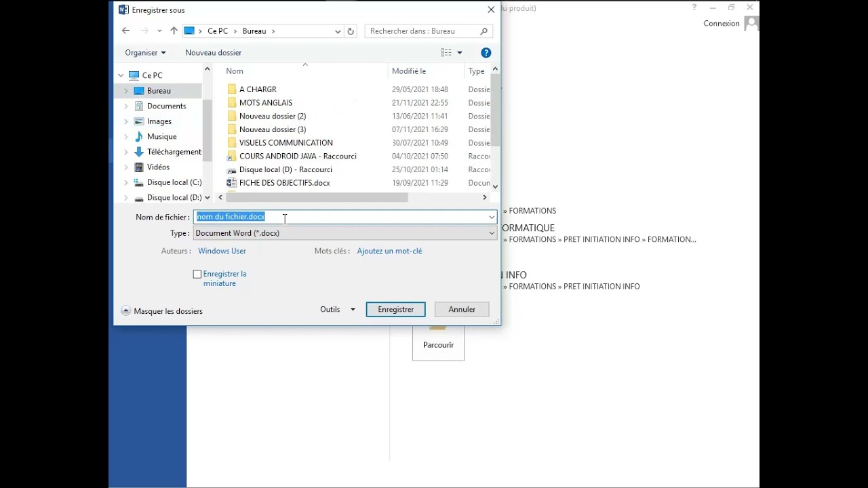Click Nouveau dossier in toolbar

pos(213,53)
